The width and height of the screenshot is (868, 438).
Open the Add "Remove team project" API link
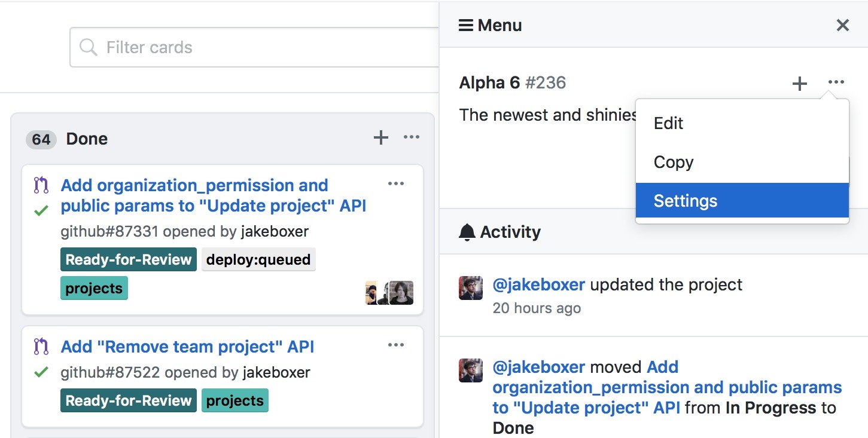187,347
